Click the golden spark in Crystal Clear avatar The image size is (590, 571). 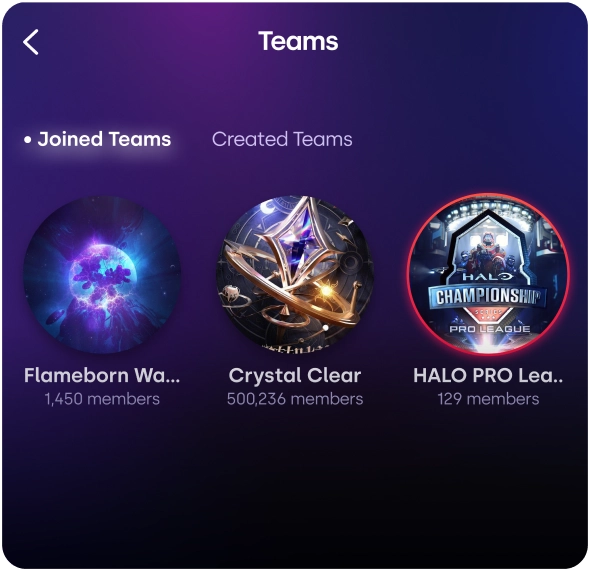[326, 290]
